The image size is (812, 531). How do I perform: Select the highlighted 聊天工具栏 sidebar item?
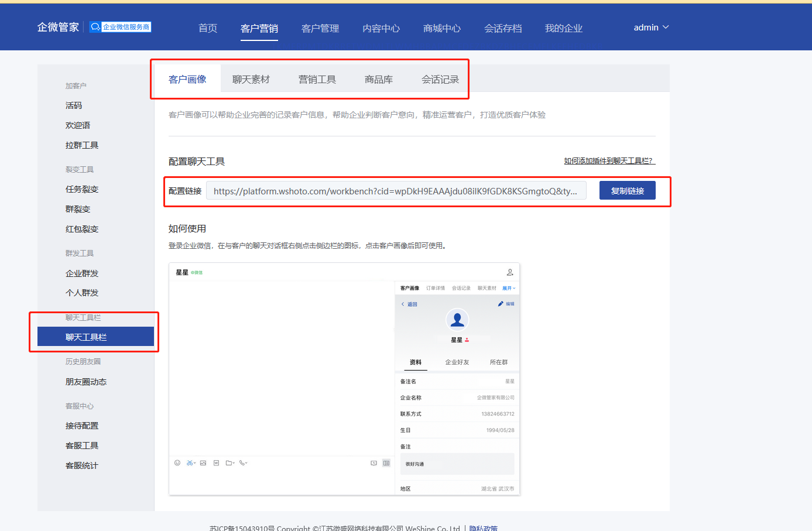[x=95, y=337]
